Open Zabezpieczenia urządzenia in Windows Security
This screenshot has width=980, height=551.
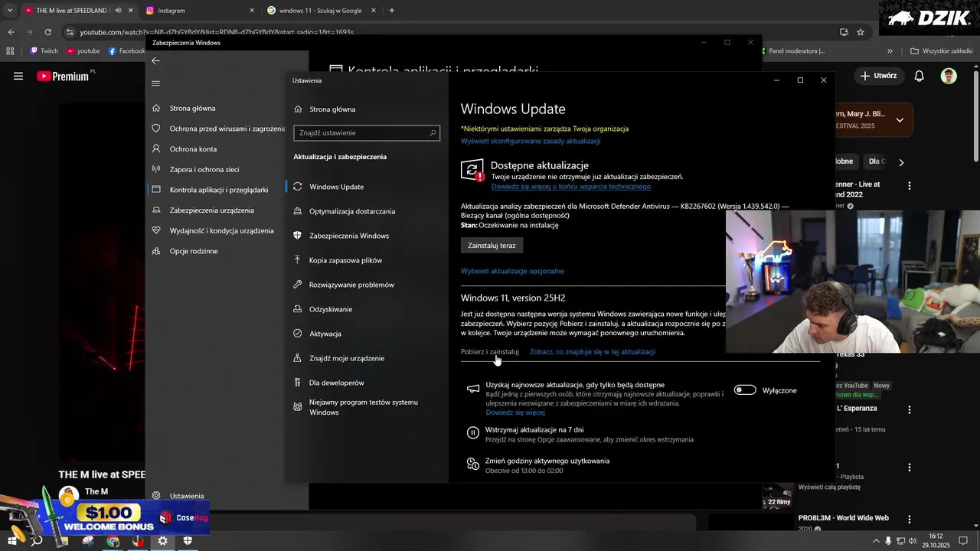211,210
